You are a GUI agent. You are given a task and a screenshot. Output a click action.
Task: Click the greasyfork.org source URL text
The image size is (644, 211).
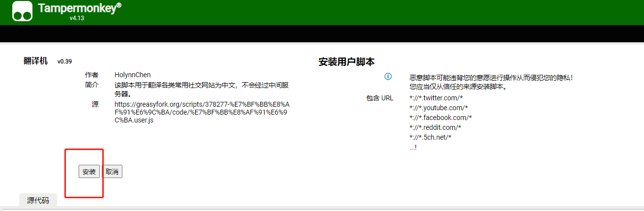click(202, 113)
